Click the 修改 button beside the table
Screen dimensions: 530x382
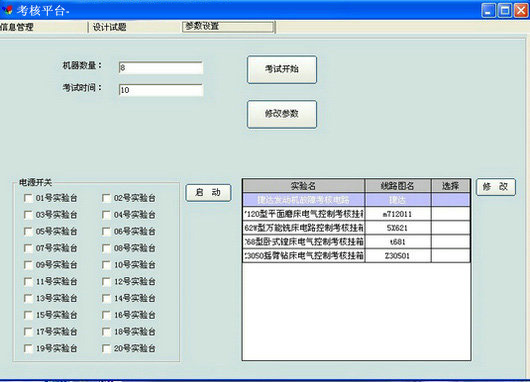click(496, 187)
